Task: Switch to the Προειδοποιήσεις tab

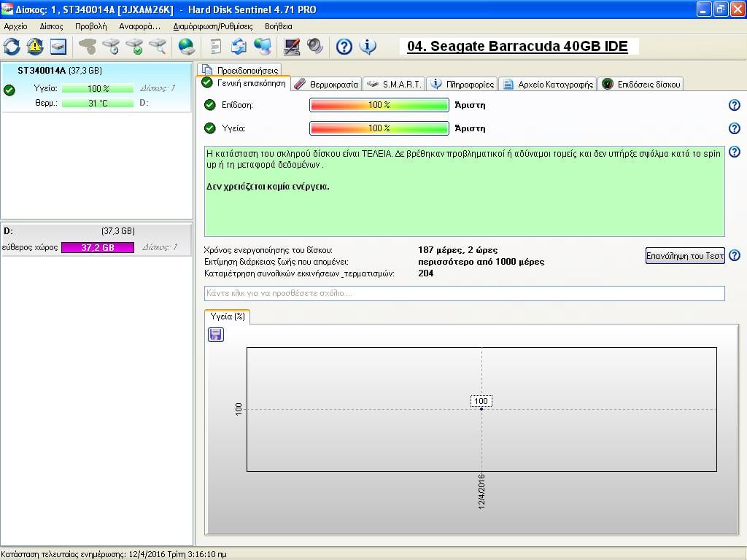Action: pyautogui.click(x=239, y=70)
